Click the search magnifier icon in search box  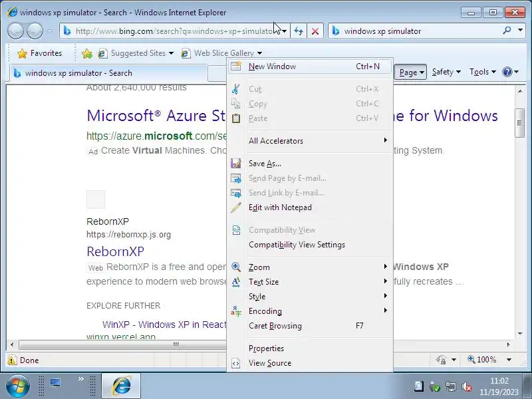click(507, 31)
